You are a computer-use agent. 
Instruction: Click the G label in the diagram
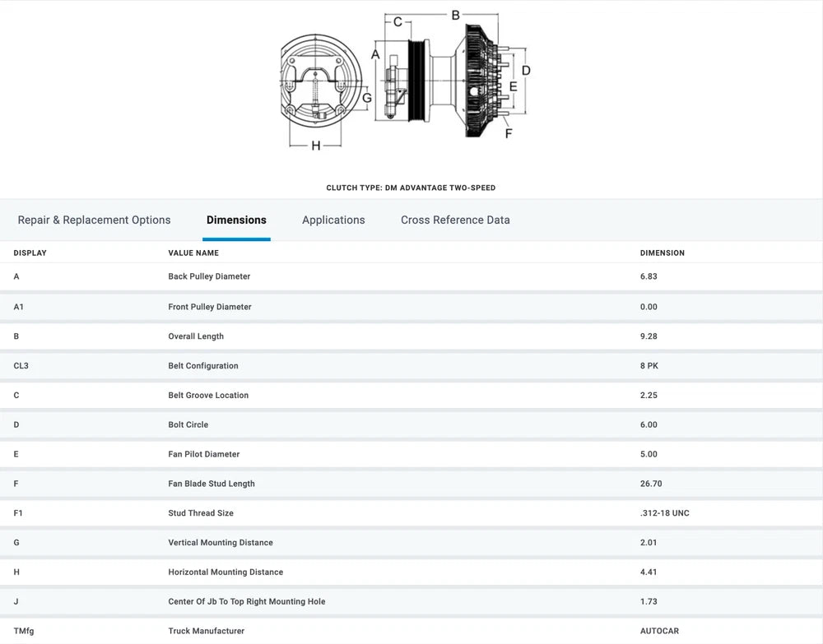pos(367,97)
